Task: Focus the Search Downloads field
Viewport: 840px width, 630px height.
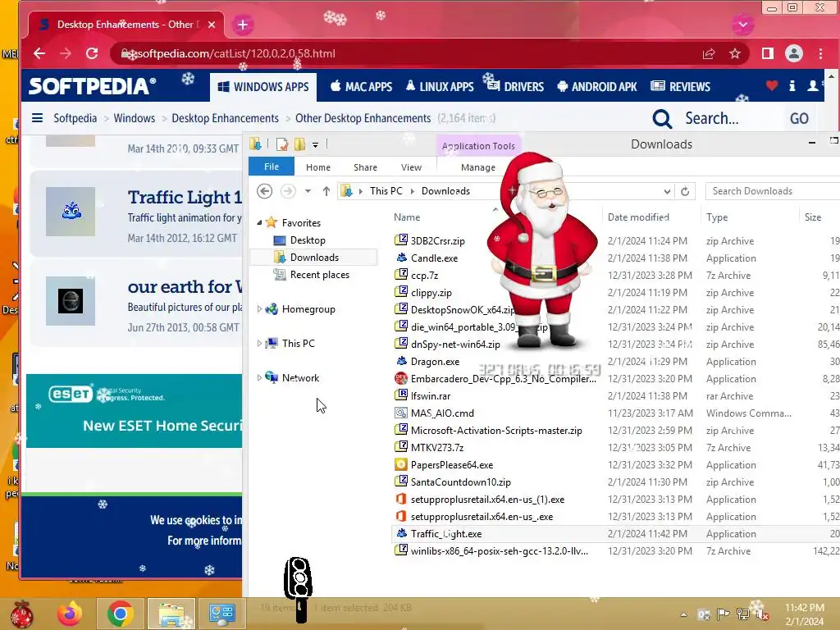Action: click(x=773, y=191)
